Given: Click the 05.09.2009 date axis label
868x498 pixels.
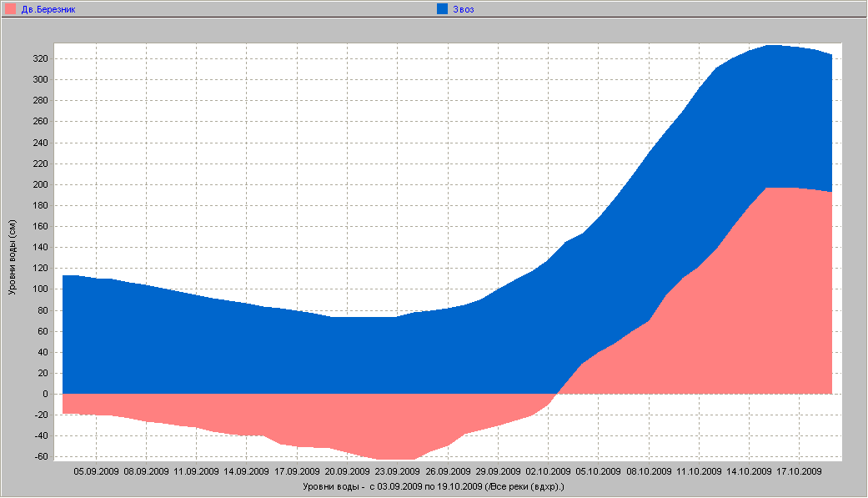Looking at the screenshot, I should (x=96, y=471).
